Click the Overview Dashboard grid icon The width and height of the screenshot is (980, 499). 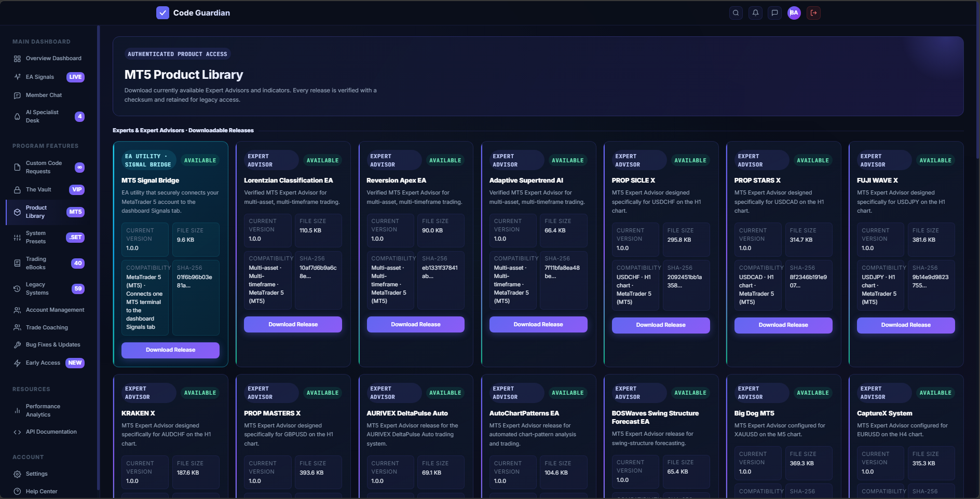17,59
